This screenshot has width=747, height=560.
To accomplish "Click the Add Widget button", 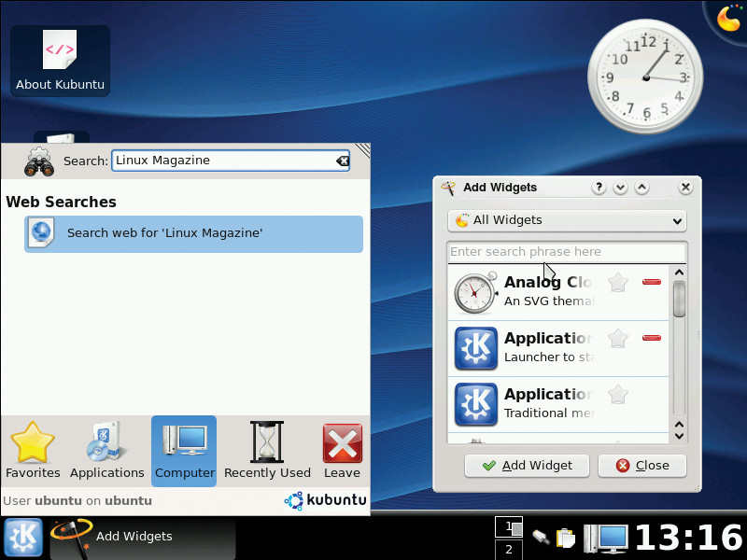I will pyautogui.click(x=527, y=465).
